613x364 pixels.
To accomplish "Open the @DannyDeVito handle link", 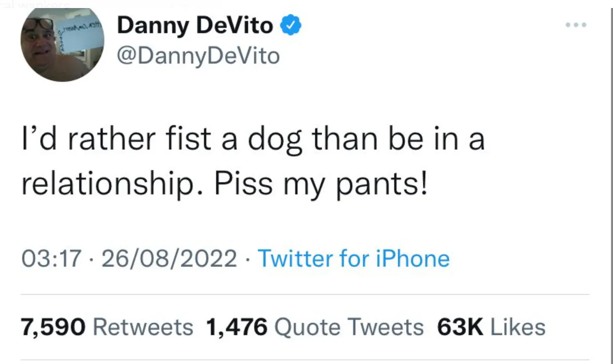I will click(198, 56).
